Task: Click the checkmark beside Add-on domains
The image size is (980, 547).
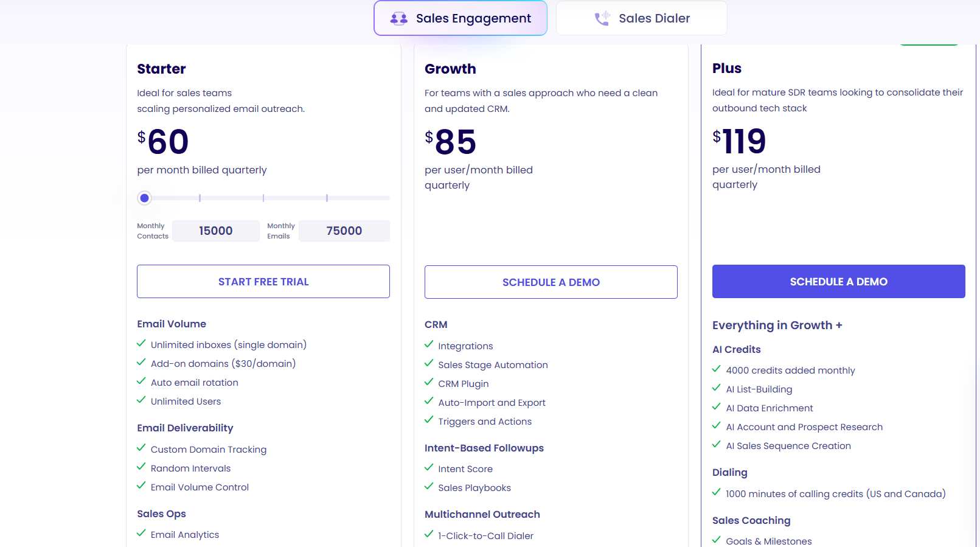Action: [141, 362]
